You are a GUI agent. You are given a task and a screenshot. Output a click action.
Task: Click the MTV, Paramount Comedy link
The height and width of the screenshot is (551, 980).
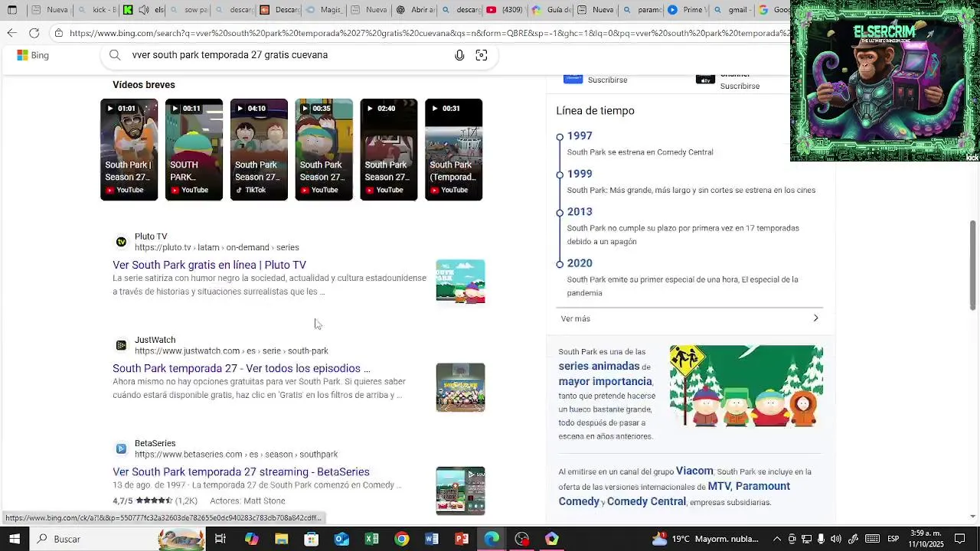click(674, 494)
